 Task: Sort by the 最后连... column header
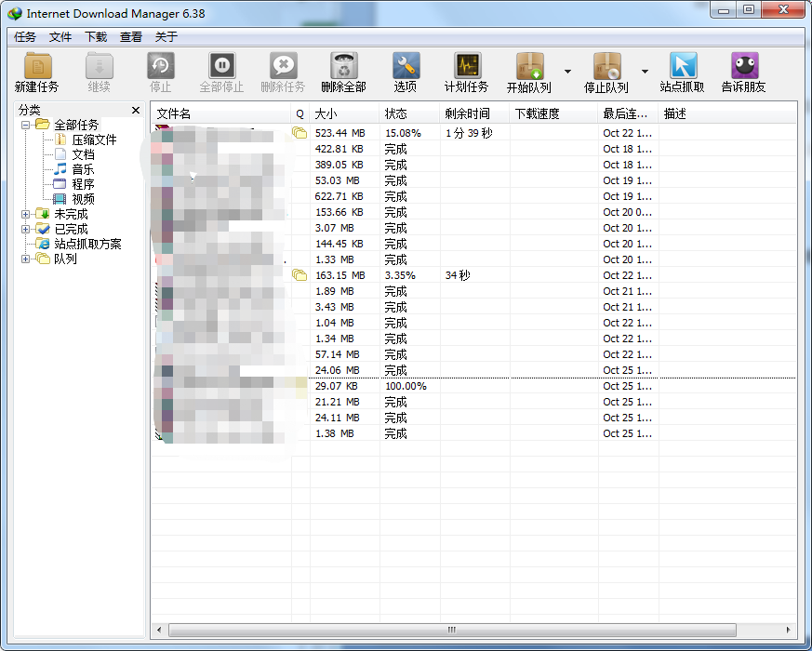pyautogui.click(x=628, y=113)
